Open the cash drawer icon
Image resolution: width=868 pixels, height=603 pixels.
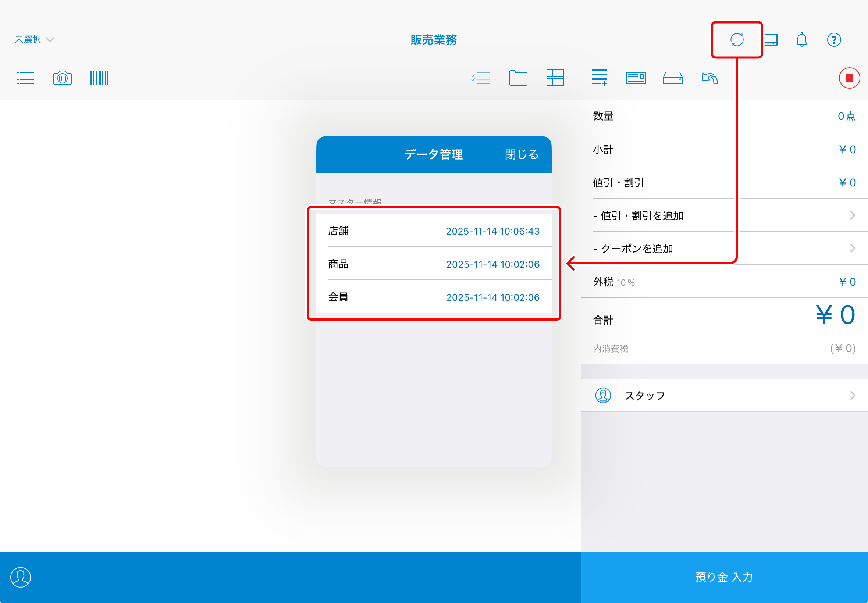673,78
